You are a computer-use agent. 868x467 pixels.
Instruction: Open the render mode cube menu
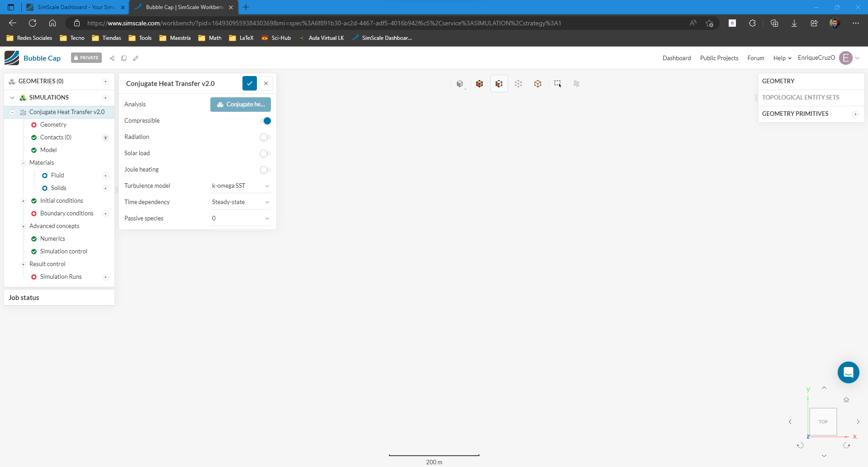(460, 84)
